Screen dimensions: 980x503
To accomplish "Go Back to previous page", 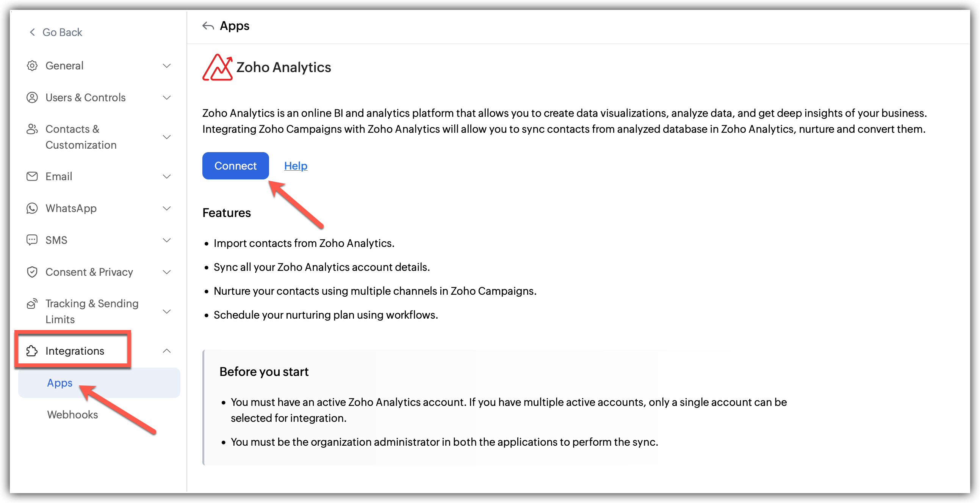I will coord(56,32).
